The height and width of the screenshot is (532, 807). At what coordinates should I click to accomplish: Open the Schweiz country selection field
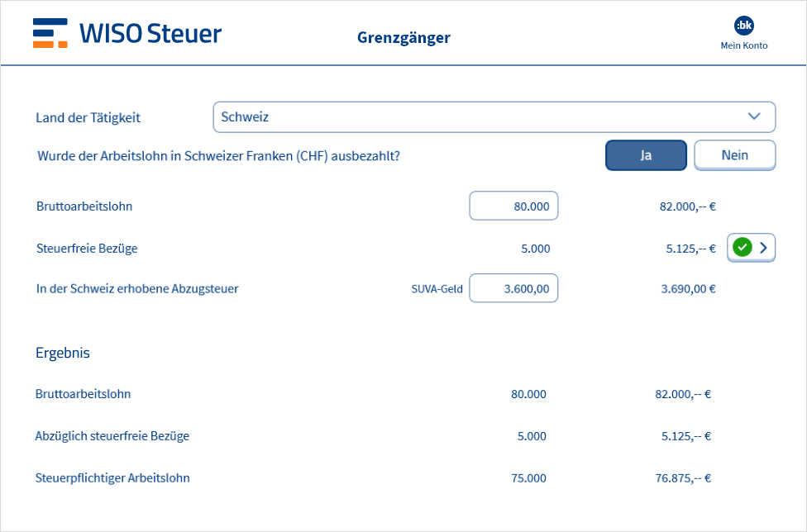pos(480,117)
